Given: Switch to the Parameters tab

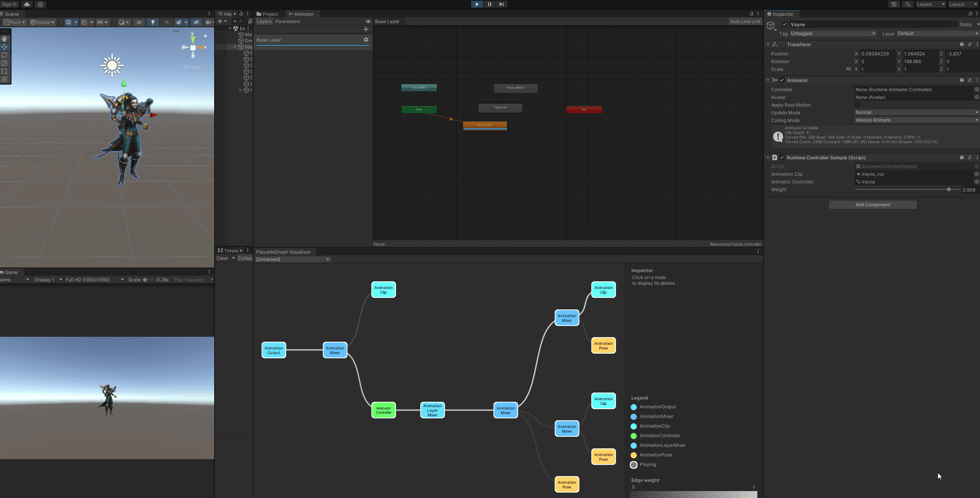Looking at the screenshot, I should [287, 22].
